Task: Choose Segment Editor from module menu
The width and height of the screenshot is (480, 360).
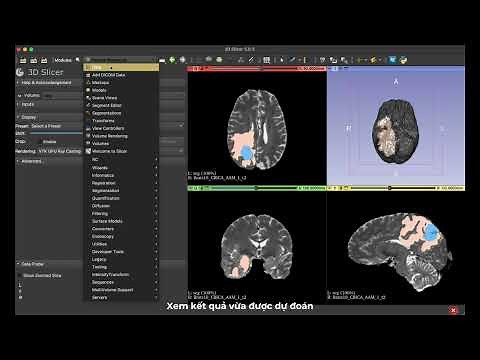Action: point(121,106)
